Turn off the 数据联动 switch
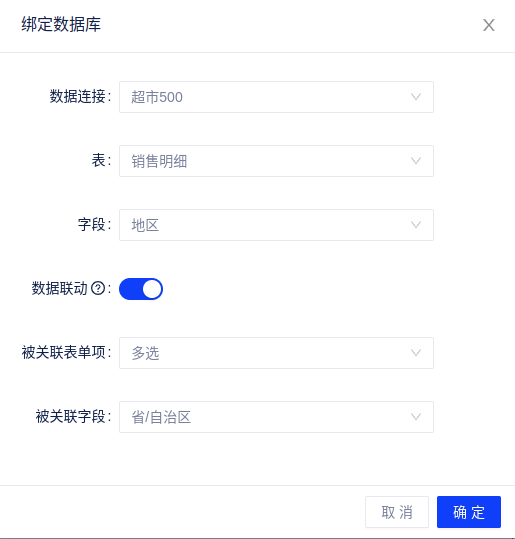 tap(141, 289)
